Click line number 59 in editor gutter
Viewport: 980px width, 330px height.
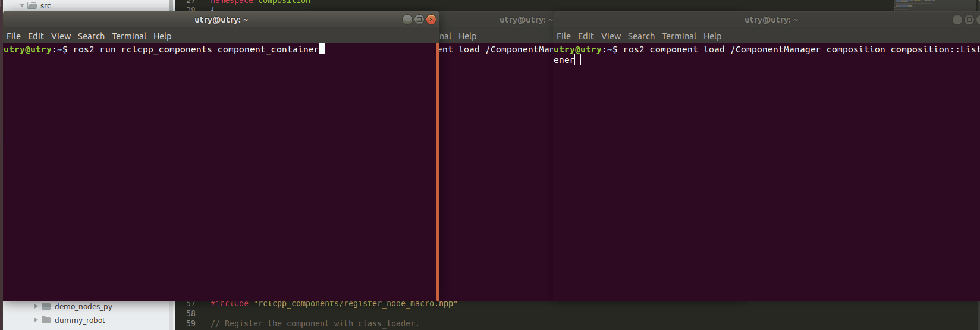(x=191, y=323)
